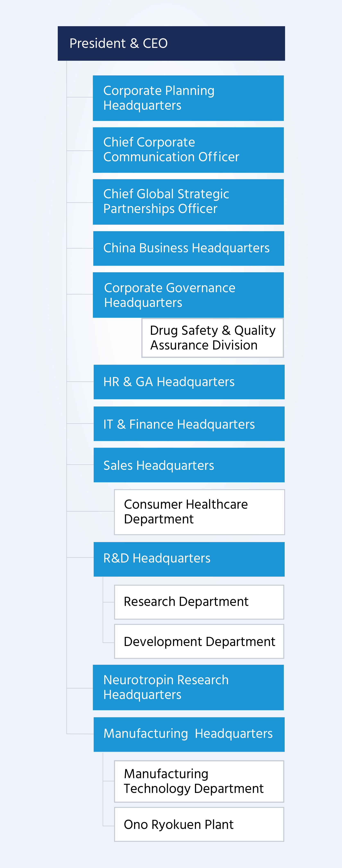Select the Sales Headquarters box

189,465
